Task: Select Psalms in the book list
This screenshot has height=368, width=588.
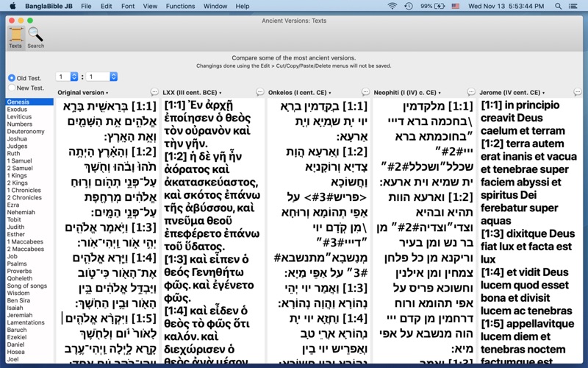Action: click(29, 263)
